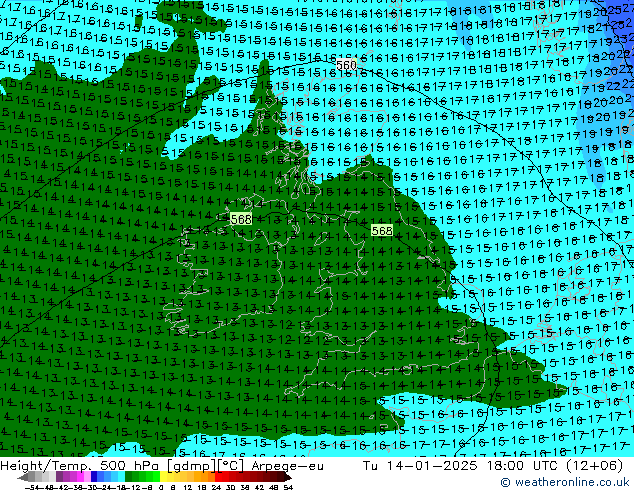This screenshot has width=634, height=490.
Task: Click the Tu 14-01-2025 18:00 UTC forecast time
Action: [x=493, y=466]
